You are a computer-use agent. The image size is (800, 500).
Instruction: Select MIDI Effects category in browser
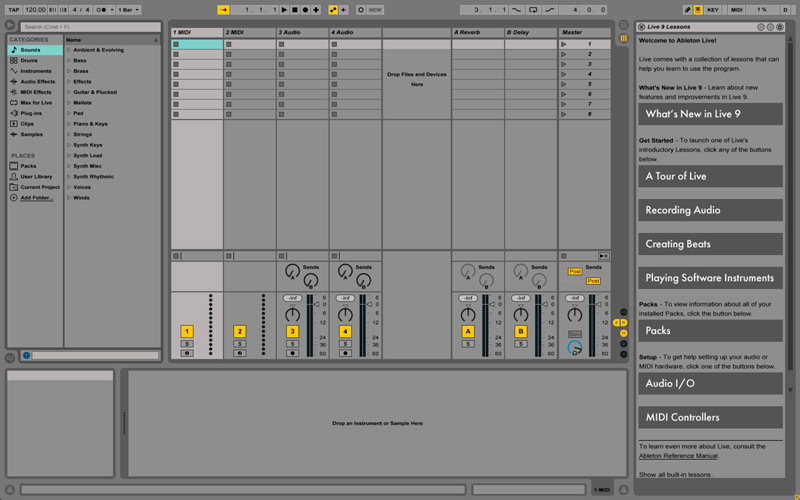(x=36, y=92)
